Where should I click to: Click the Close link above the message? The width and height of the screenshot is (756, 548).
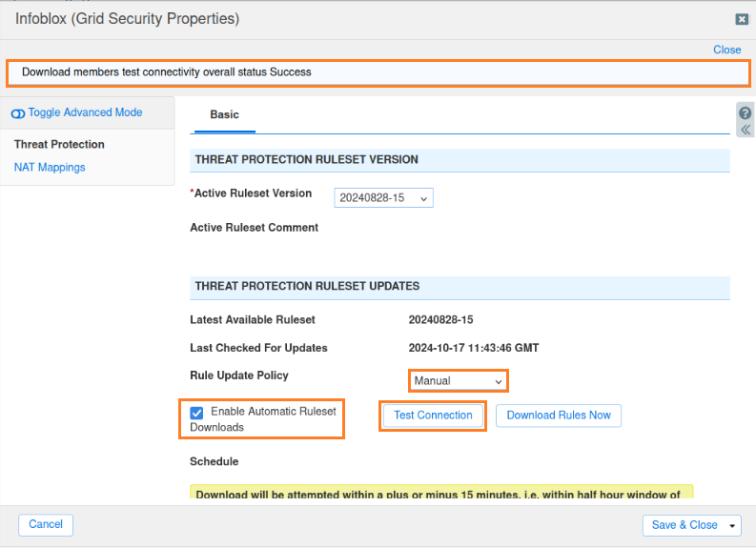pos(726,50)
